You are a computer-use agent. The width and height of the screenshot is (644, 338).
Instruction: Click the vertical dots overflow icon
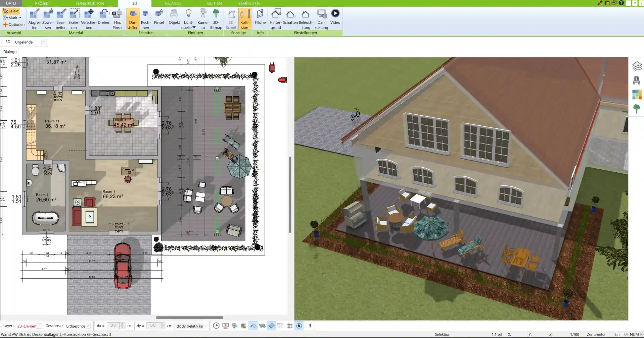click(x=310, y=326)
